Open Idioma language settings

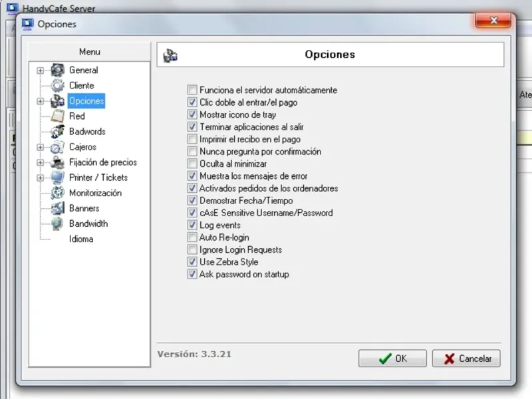[81, 239]
